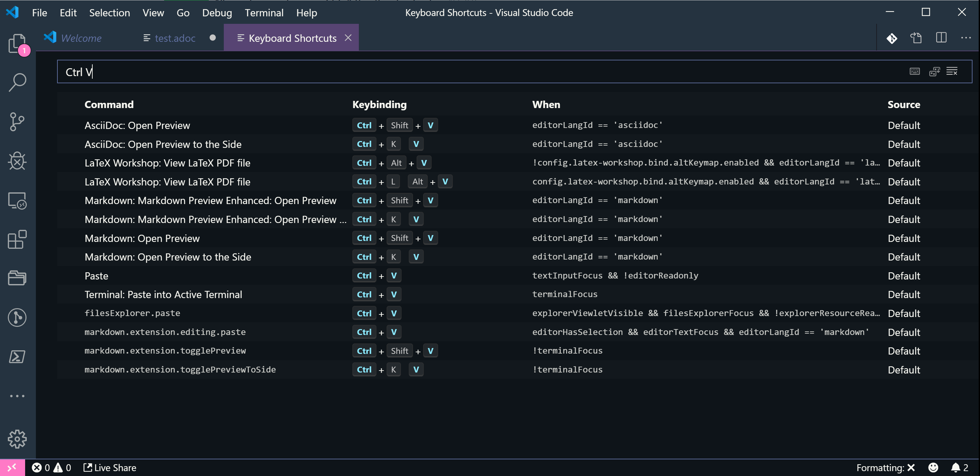Image resolution: width=980 pixels, height=476 pixels.
Task: Select the Paste command row
Action: tap(96, 276)
